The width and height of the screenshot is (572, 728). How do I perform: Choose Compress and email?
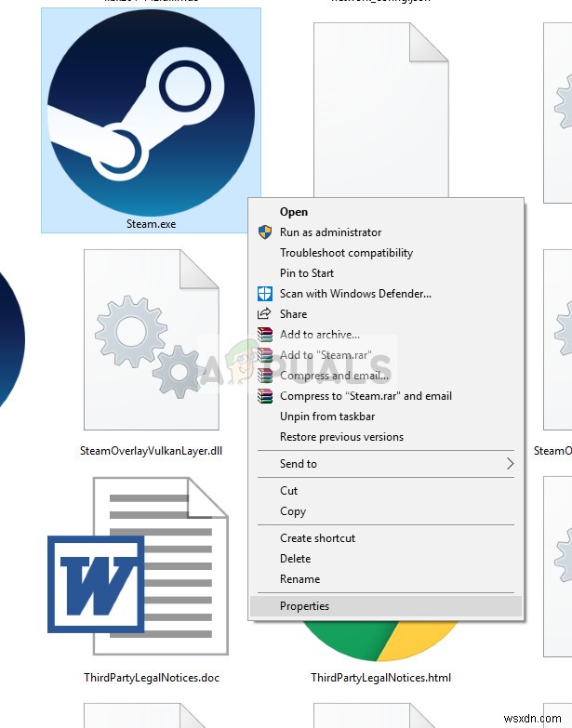point(386,375)
